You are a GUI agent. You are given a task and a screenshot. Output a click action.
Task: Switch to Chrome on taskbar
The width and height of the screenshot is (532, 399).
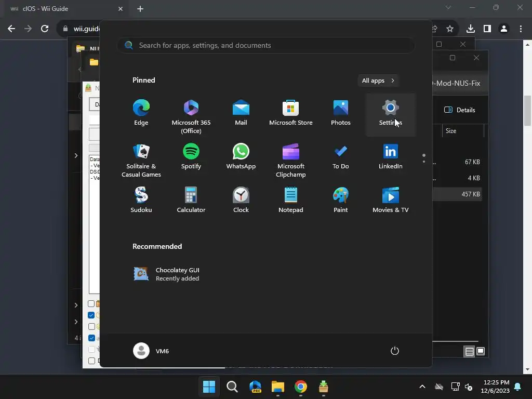point(301,387)
